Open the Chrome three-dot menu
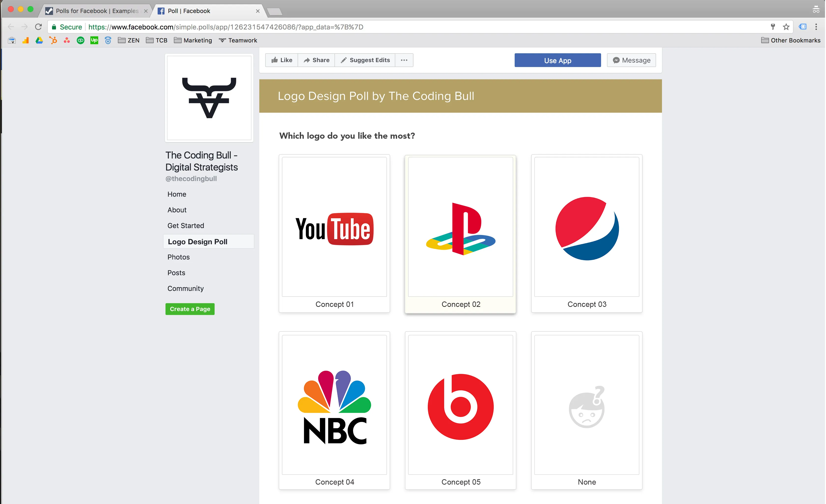 pos(816,27)
